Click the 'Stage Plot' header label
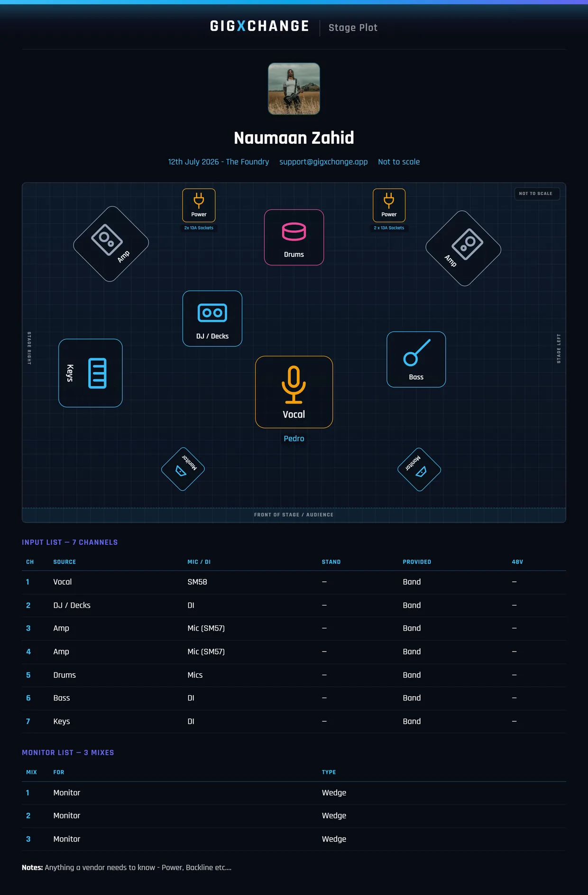The height and width of the screenshot is (895, 588). click(353, 28)
